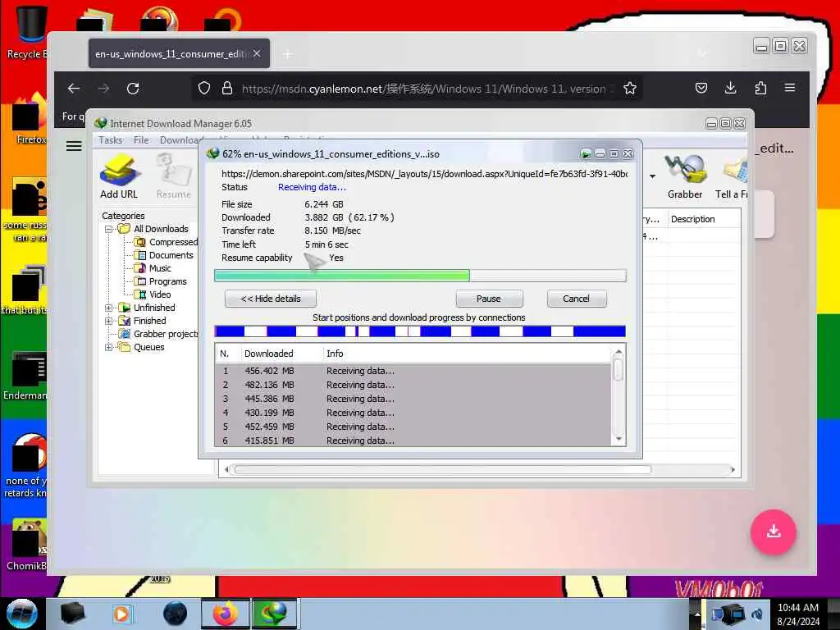Select the Documents category
840x630 pixels.
[x=164, y=255]
